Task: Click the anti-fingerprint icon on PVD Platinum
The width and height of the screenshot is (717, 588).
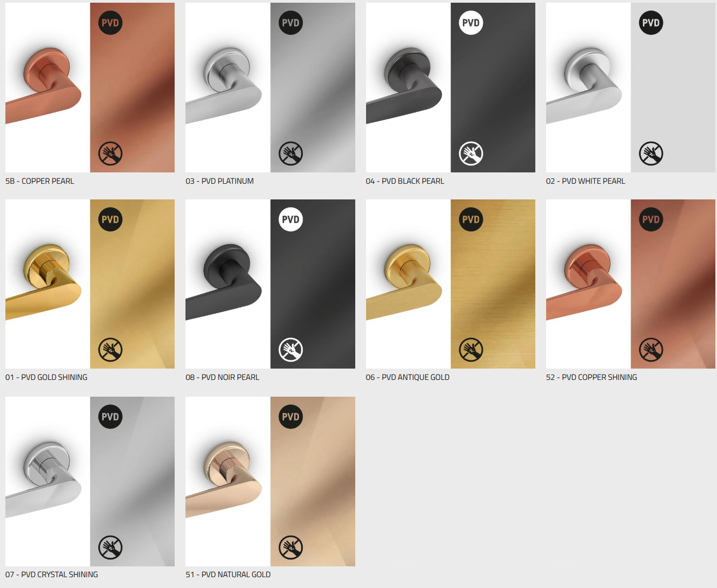Action: (x=290, y=153)
